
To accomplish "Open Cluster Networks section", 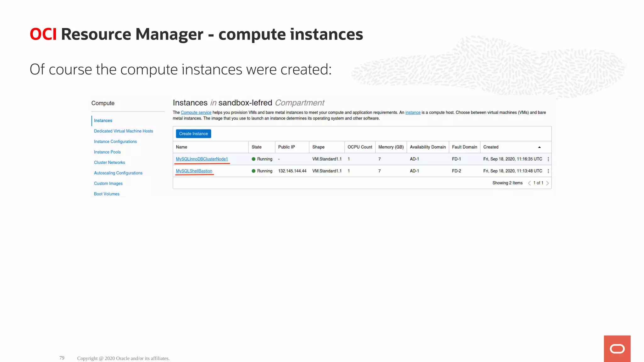I will click(109, 162).
